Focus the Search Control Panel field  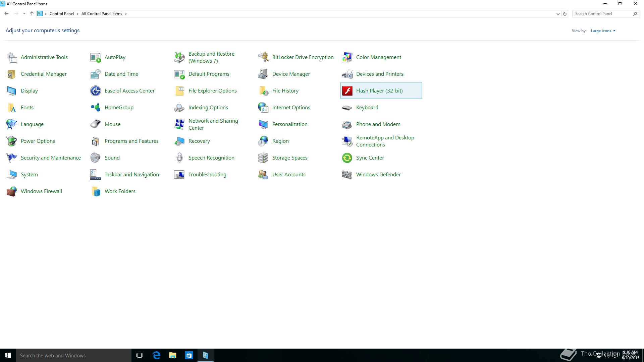click(605, 14)
